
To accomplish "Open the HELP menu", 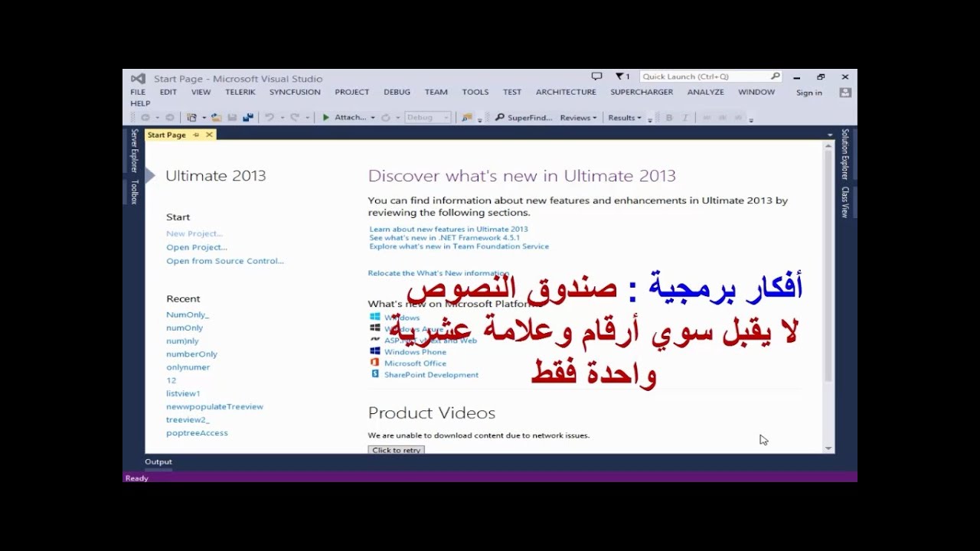I will [140, 103].
